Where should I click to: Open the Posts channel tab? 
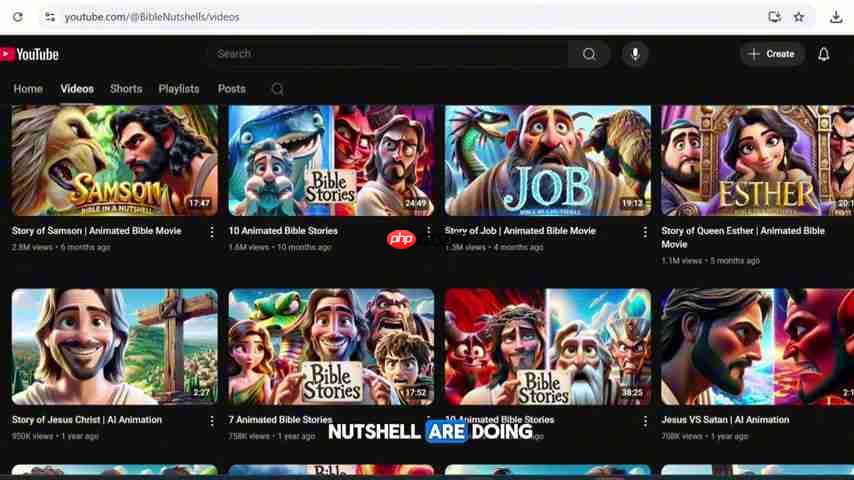[231, 89]
